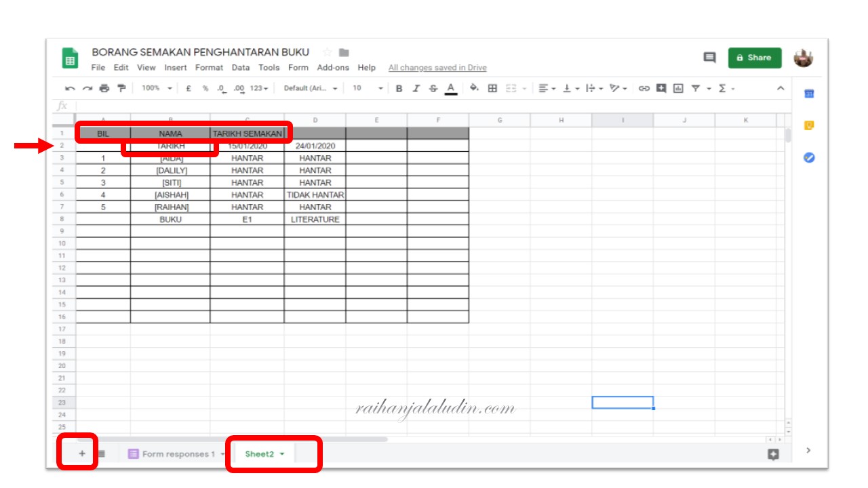Click the Insert link icon
Image resolution: width=868 pixels, height=488 pixels.
644,88
